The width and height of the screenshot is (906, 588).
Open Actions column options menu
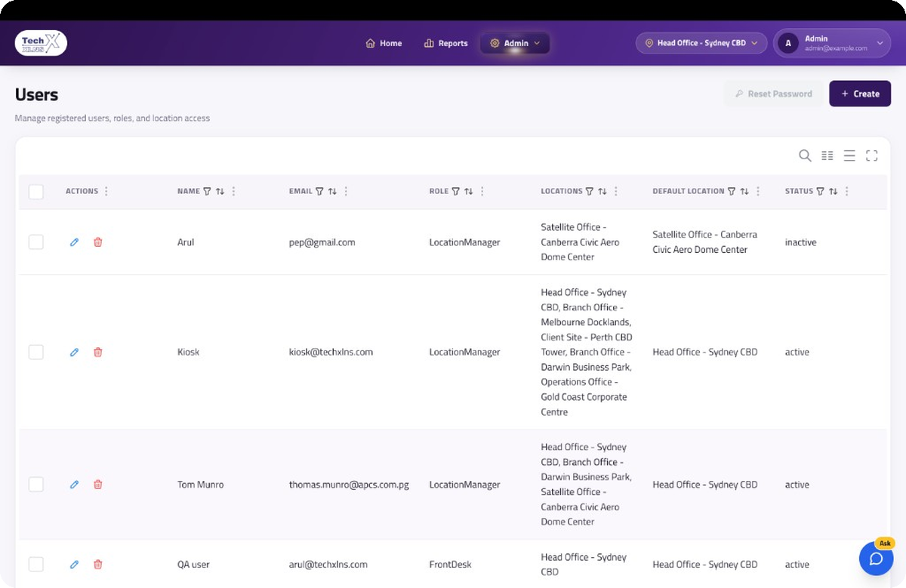click(106, 192)
